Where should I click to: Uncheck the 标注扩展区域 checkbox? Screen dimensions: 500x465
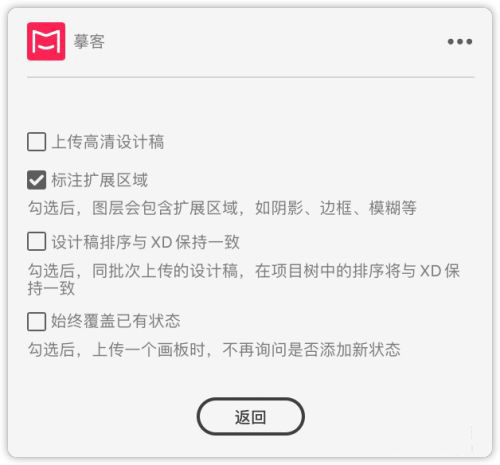click(x=37, y=180)
